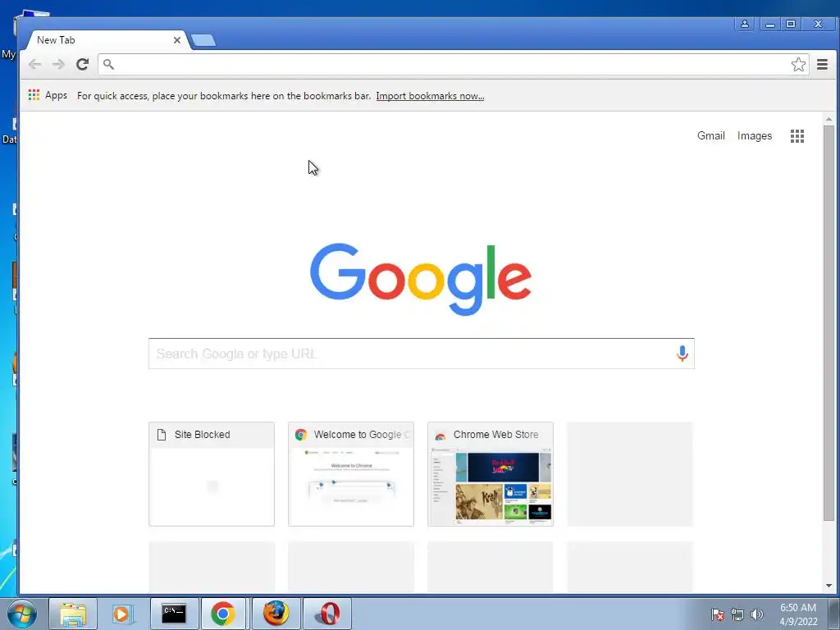Click the Forward navigation arrow
The height and width of the screenshot is (630, 840).
pos(58,64)
